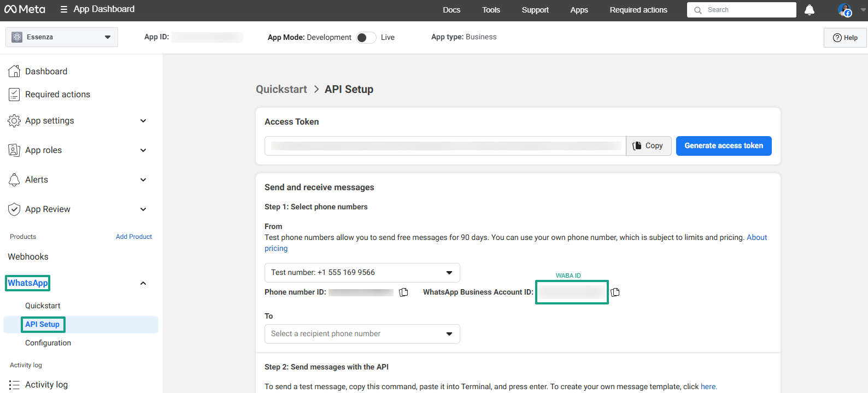Expand the App settings section

point(143,121)
